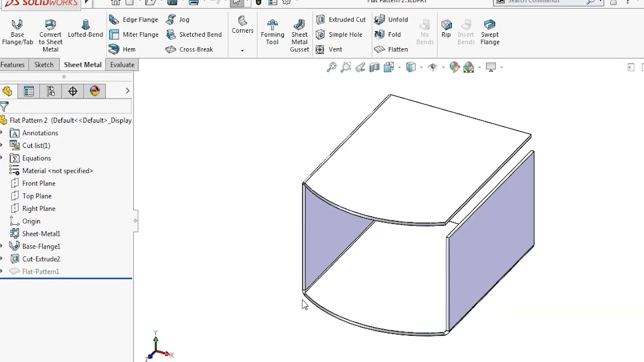Click the Edge Flange command
The width and height of the screenshot is (644, 362).
point(134,20)
